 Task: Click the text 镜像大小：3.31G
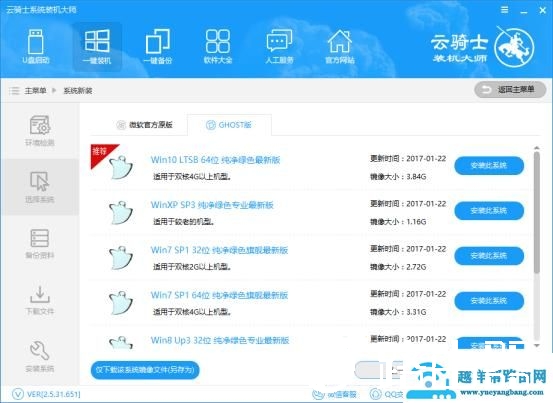(398, 312)
